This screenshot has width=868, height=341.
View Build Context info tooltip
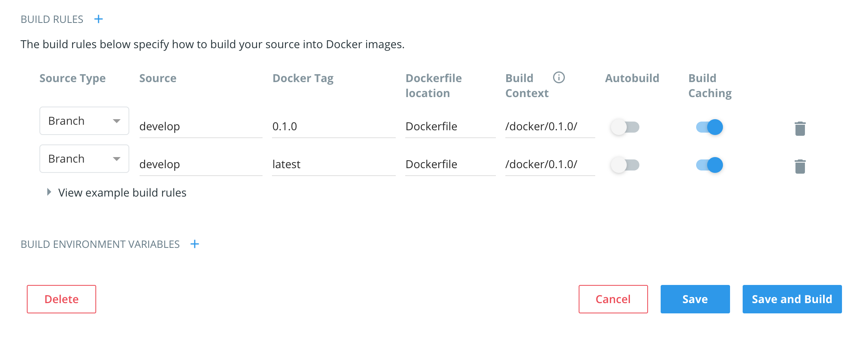pos(559,78)
